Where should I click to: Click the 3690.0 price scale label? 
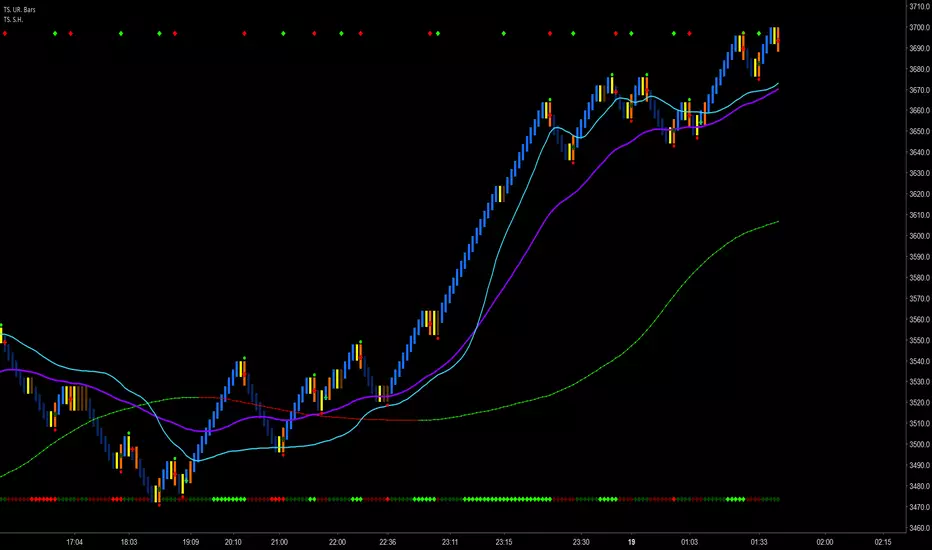point(920,48)
